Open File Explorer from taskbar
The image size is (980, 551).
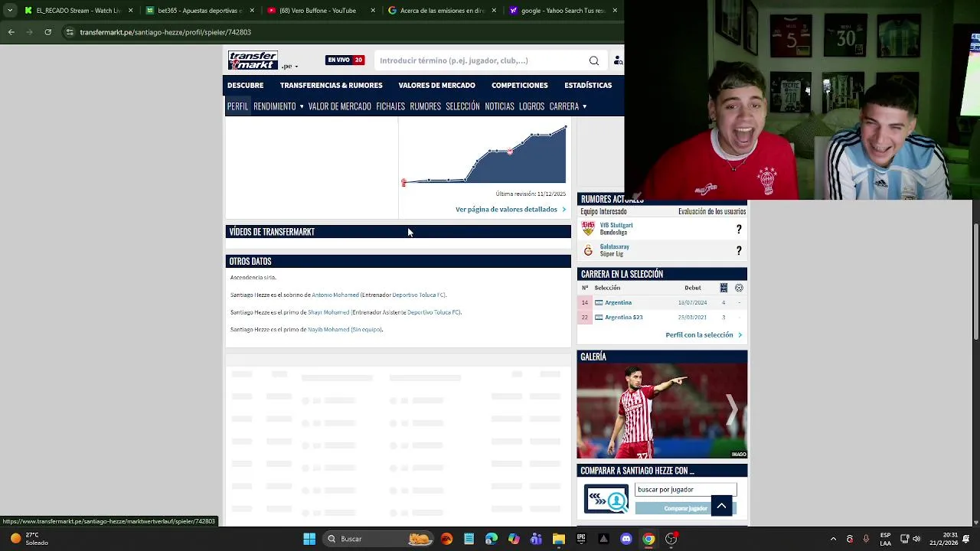coord(559,539)
